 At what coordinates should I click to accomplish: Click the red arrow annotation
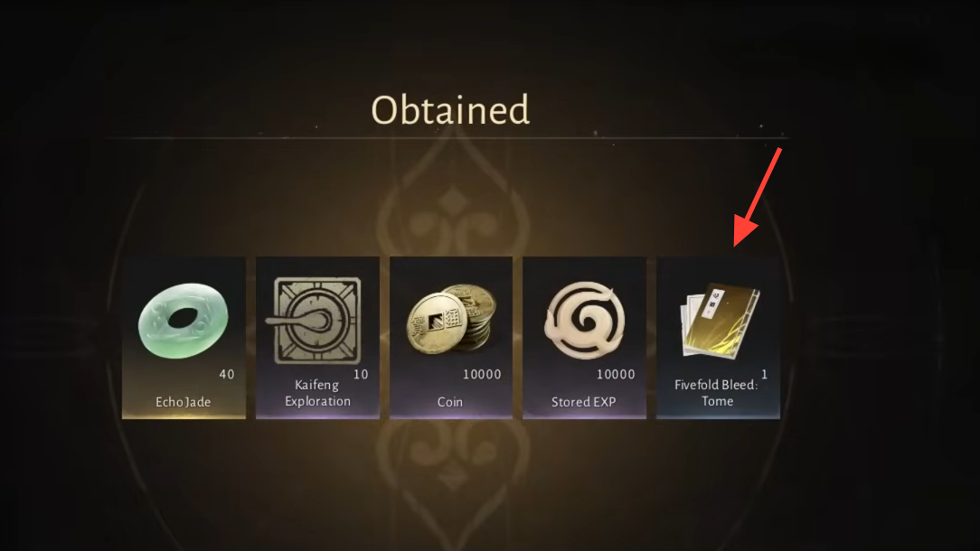pyautogui.click(x=757, y=198)
